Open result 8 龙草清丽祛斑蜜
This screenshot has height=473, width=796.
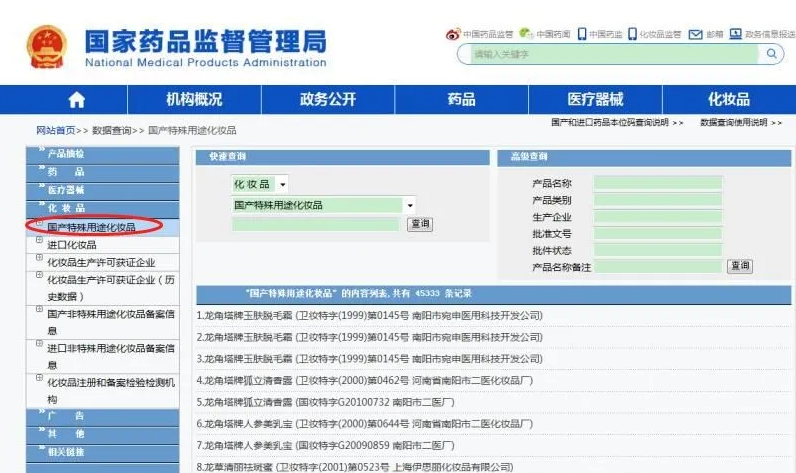tap(355, 467)
